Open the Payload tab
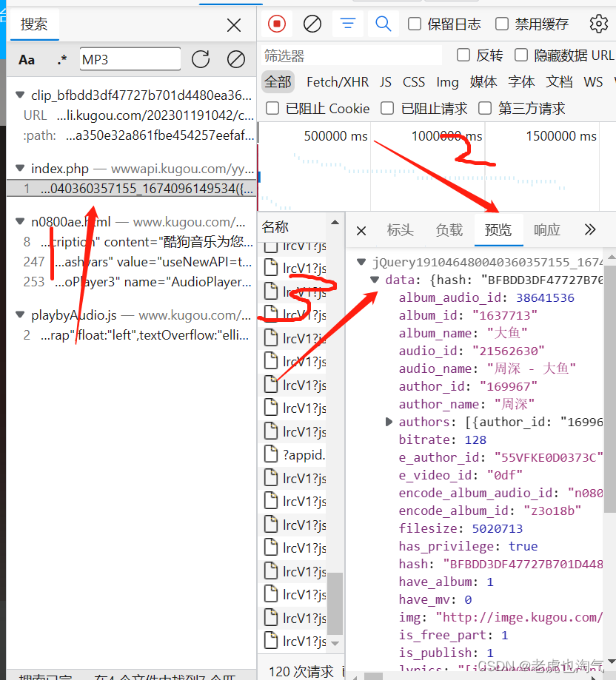The height and width of the screenshot is (680, 616). coord(449,230)
